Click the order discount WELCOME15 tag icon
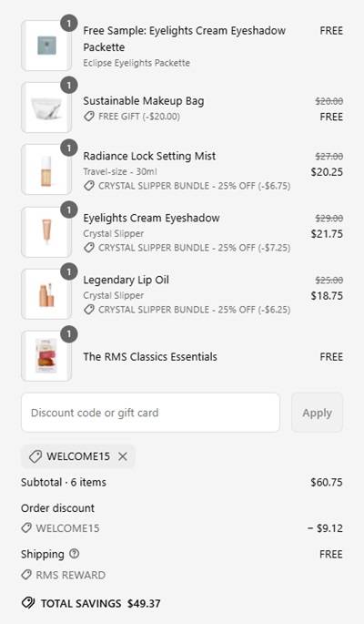Screen dimensions: 364x624 click(x=26, y=528)
